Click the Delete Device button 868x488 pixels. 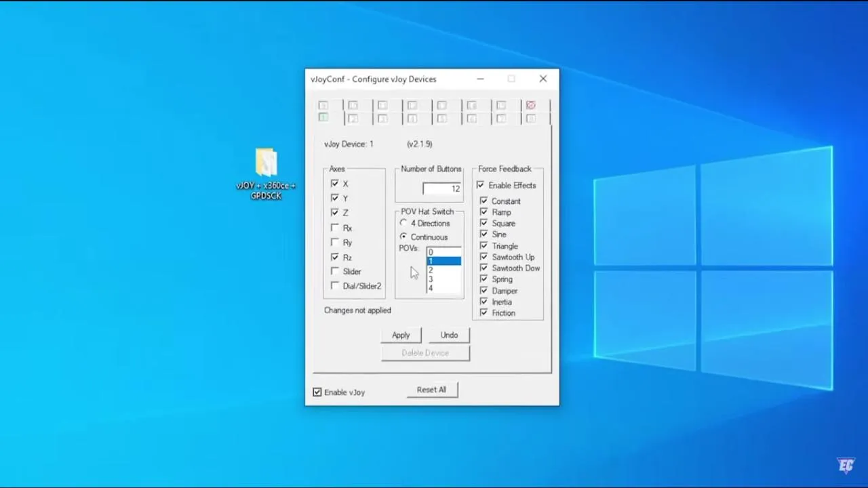pos(425,352)
